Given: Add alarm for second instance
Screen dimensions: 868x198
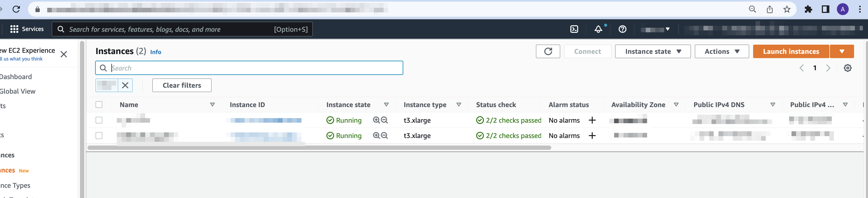Looking at the screenshot, I should (592, 136).
